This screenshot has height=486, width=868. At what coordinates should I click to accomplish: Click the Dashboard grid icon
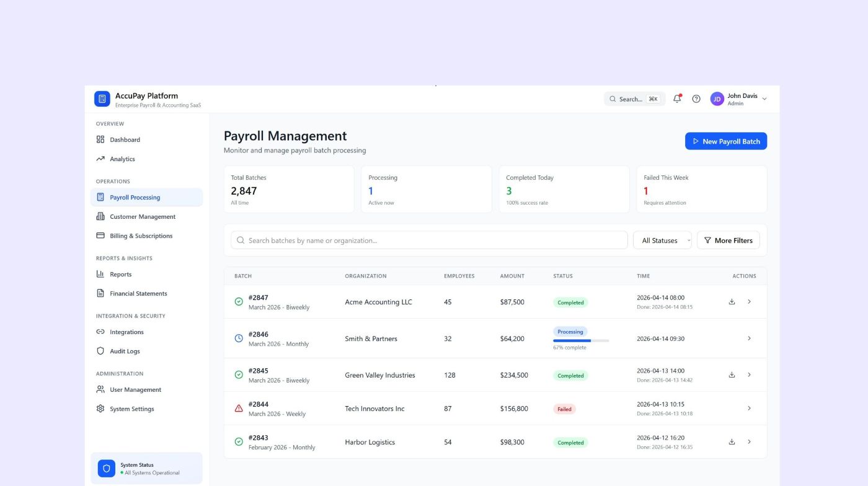[x=100, y=139]
